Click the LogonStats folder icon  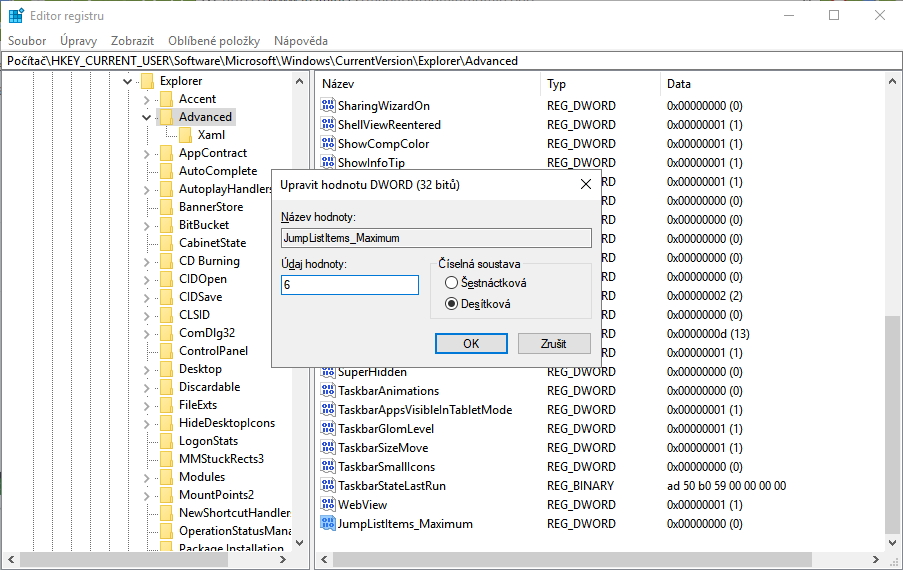point(166,441)
